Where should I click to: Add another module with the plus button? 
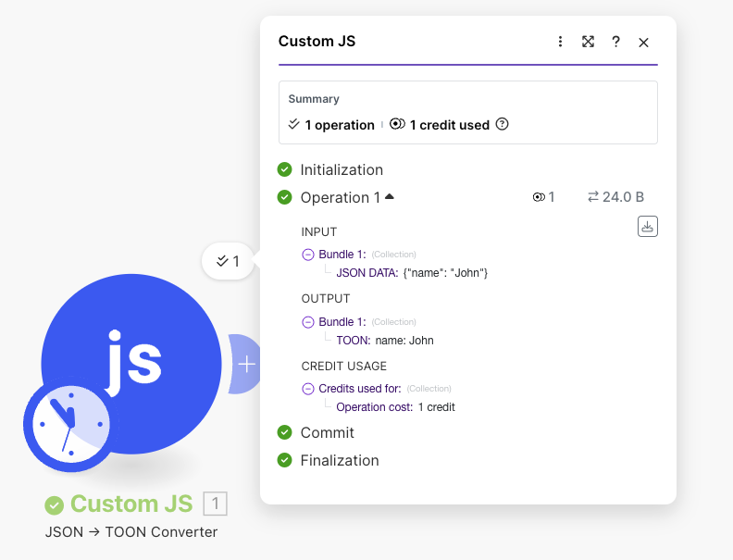point(246,364)
